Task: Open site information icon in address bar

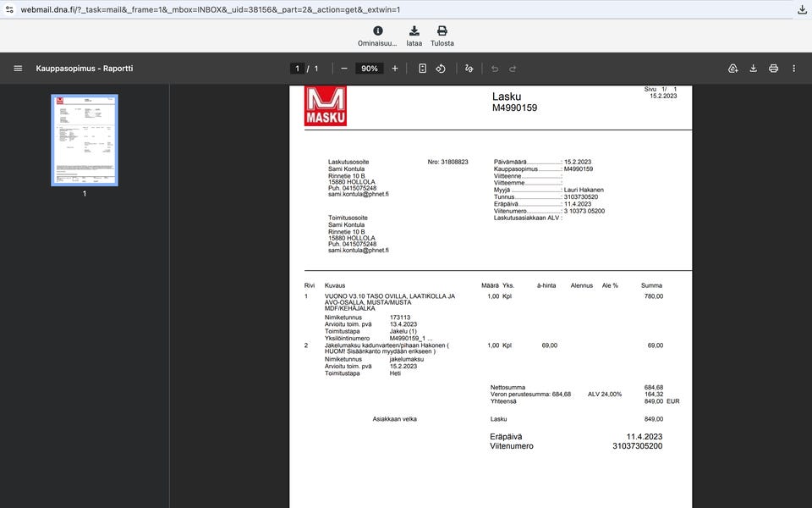Action: 9,9
